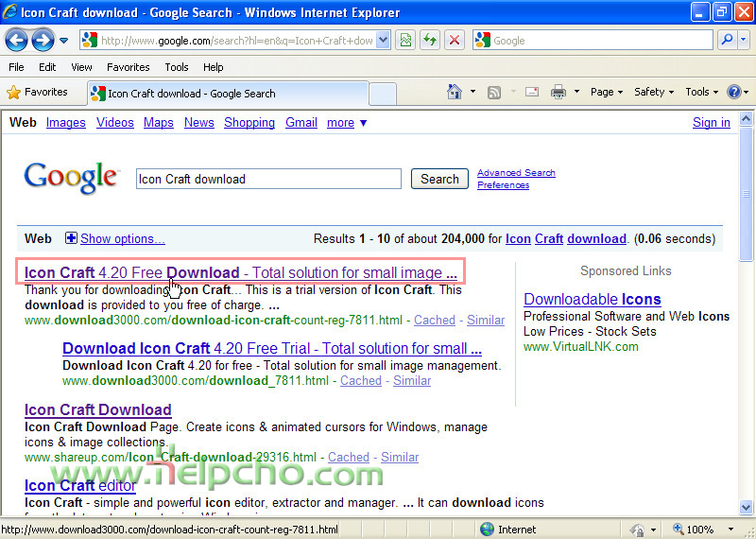Open the Gmail link
This screenshot has height=539, width=756.
301,123
